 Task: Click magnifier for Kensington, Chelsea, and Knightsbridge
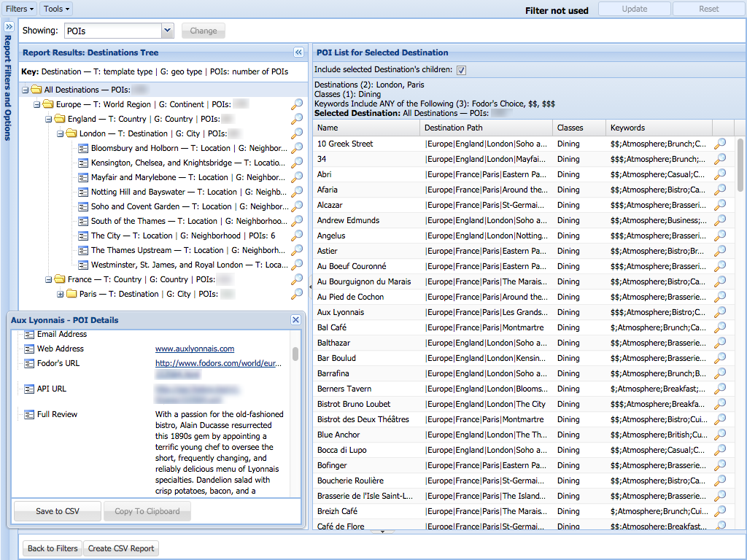(x=297, y=163)
